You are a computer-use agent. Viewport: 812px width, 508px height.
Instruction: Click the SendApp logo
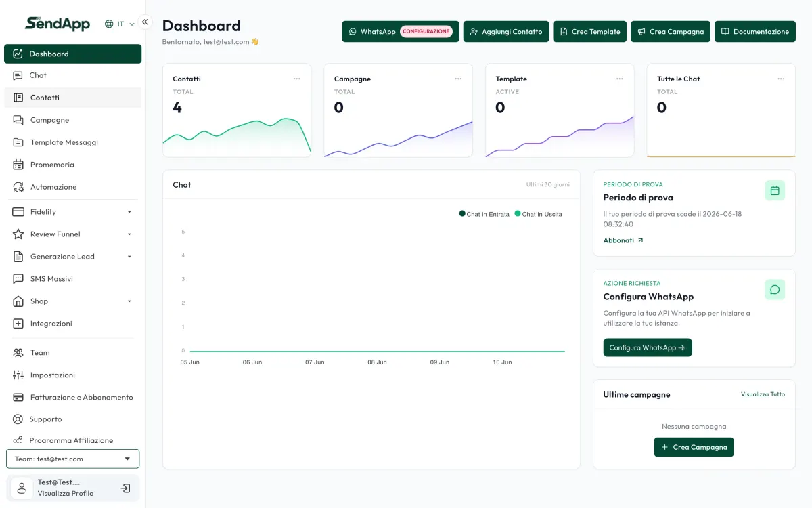(57, 23)
